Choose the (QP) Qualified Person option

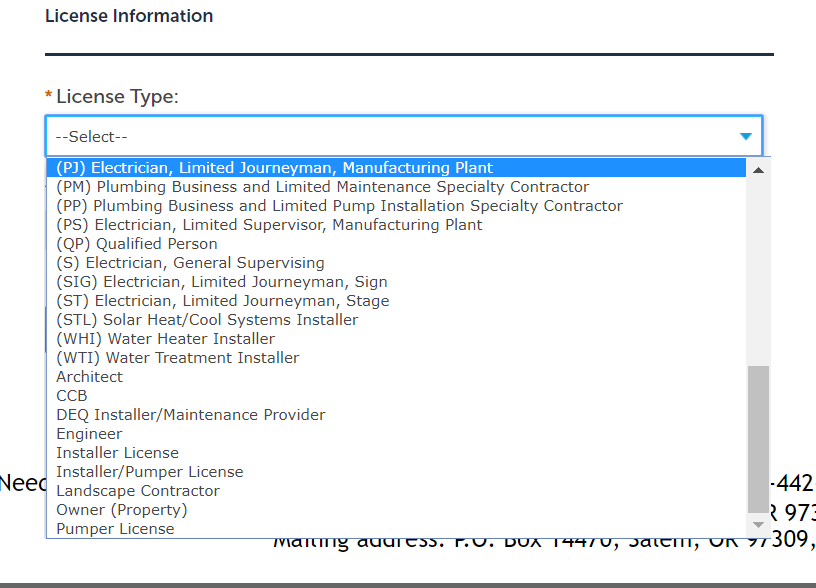coord(137,244)
